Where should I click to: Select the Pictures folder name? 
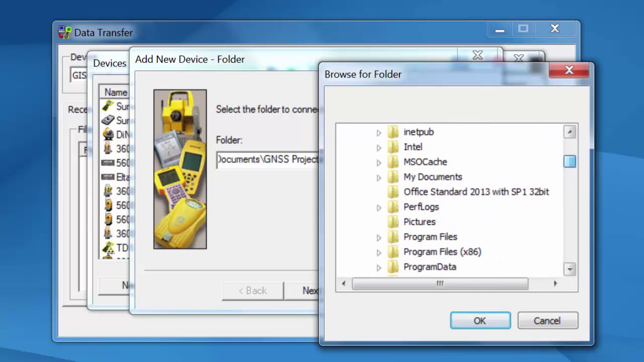[420, 222]
